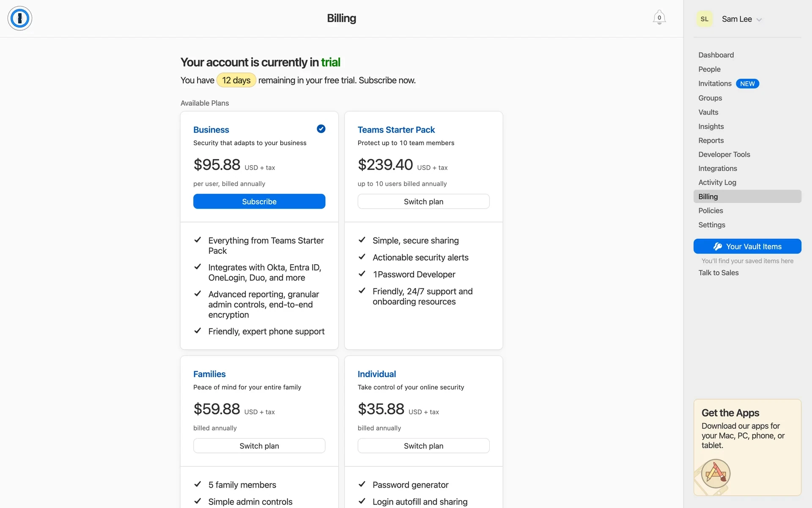This screenshot has width=812, height=508.
Task: Click the 'Integrates with Okta, Entra ID' feature
Action: [x=265, y=273]
